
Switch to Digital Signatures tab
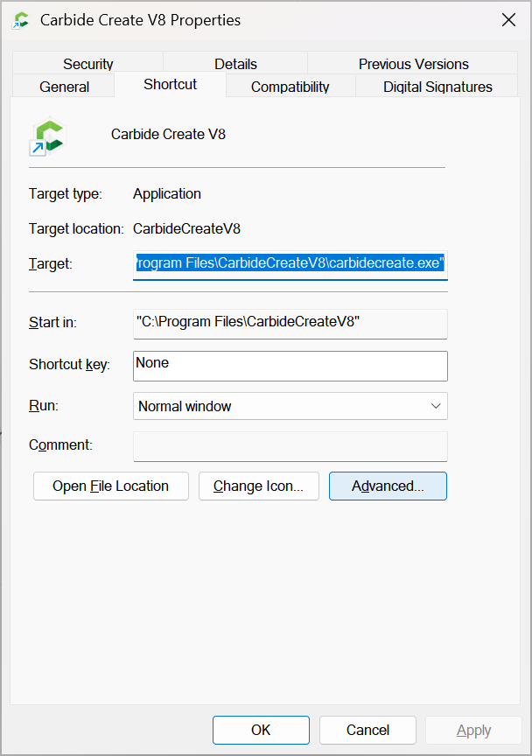click(437, 87)
